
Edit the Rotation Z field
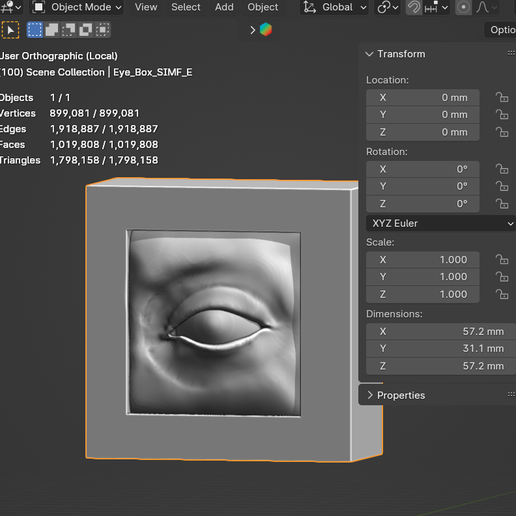(423, 204)
